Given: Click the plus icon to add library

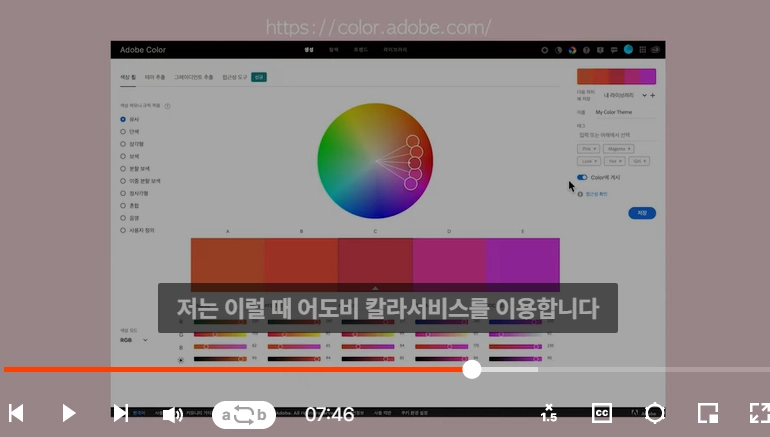Looking at the screenshot, I should pos(653,95).
